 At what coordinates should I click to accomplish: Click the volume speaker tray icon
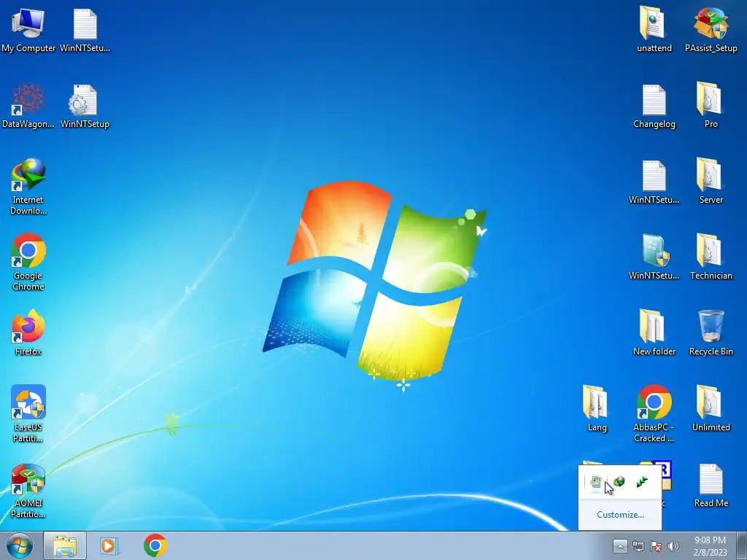(673, 546)
